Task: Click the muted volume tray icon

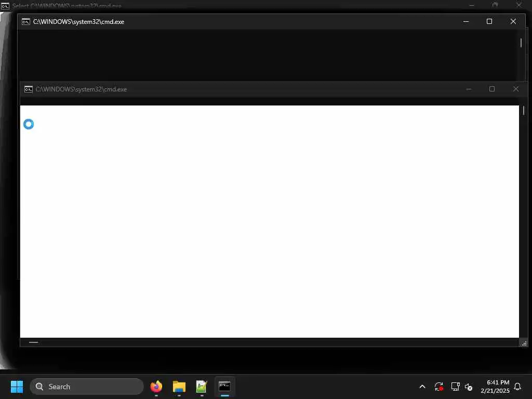Action: pos(469,387)
